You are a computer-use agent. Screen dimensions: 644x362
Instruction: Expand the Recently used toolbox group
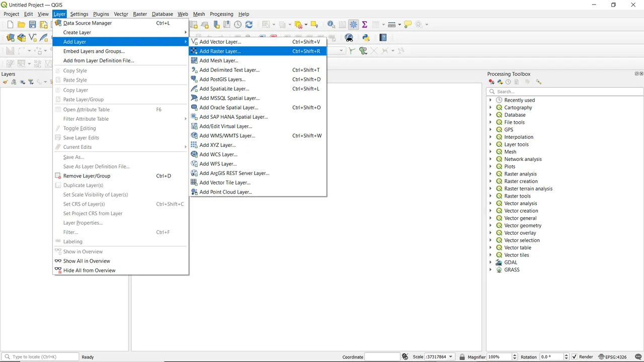click(491, 100)
